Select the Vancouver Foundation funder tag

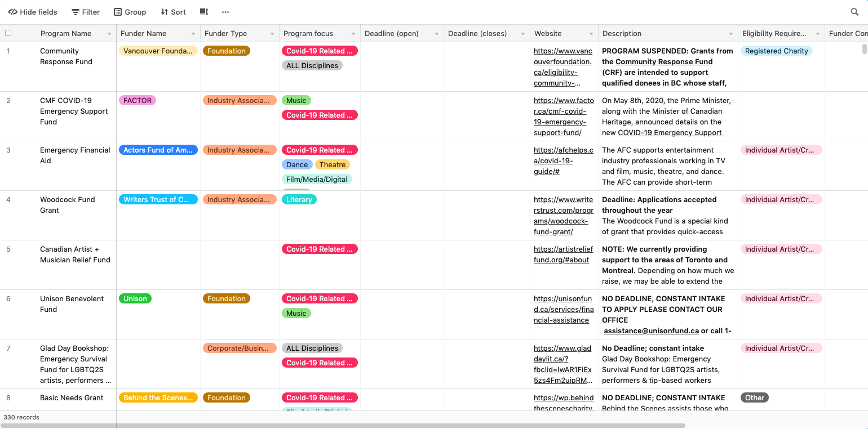pos(158,51)
